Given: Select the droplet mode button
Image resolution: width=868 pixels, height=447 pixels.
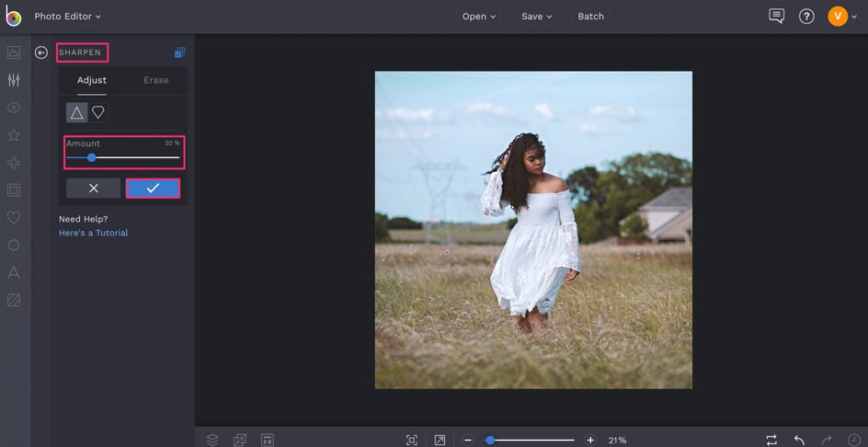Looking at the screenshot, I should [98, 112].
